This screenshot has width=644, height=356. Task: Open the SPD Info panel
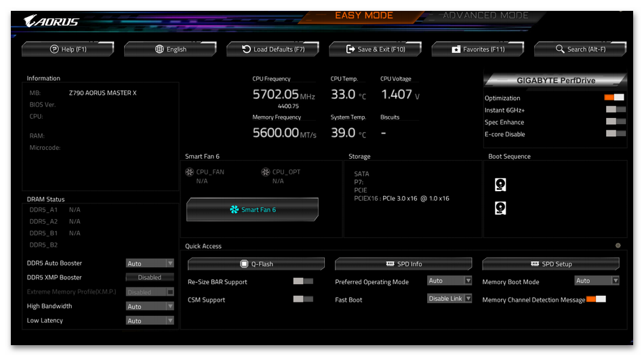click(x=403, y=264)
